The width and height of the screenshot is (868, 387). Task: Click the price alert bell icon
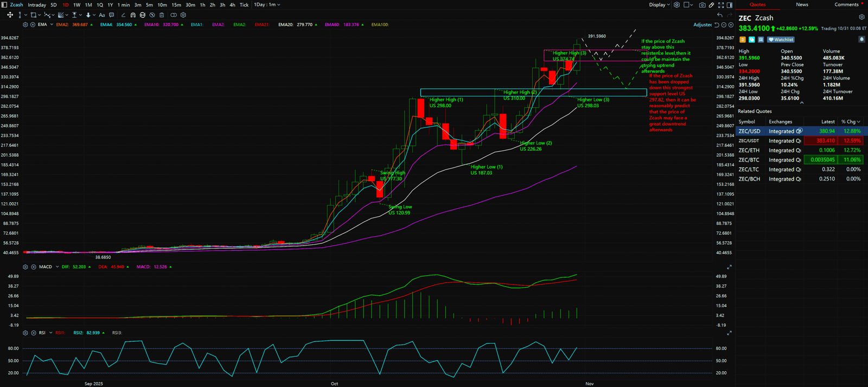(861, 40)
